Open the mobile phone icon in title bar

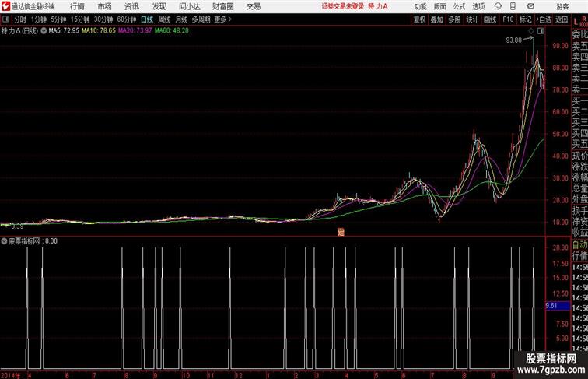coord(513,6)
